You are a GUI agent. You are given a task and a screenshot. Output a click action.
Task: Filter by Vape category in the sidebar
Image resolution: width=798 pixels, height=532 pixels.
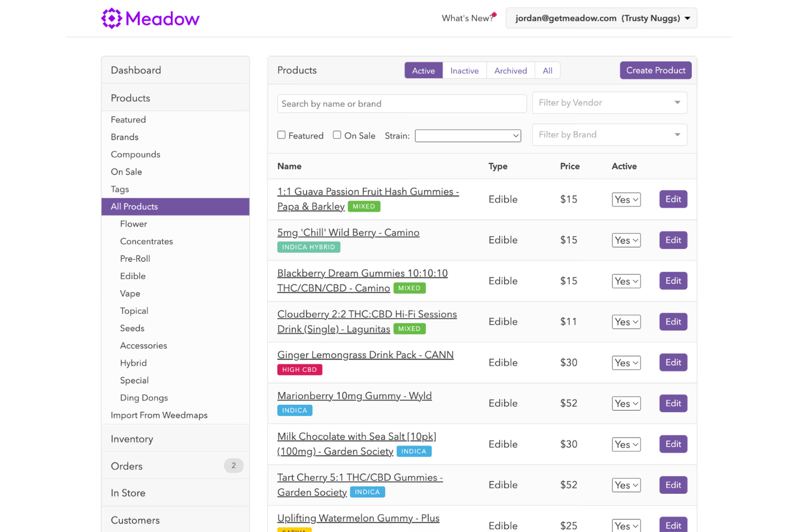click(x=130, y=293)
